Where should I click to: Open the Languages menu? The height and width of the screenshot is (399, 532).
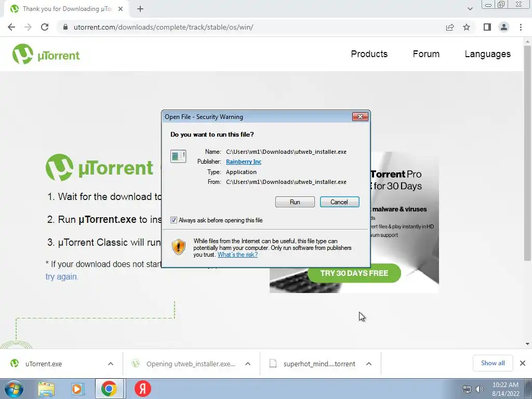pos(487,54)
